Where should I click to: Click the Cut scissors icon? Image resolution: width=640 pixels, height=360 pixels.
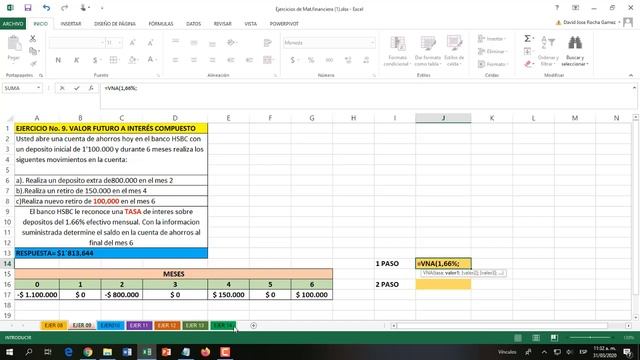33,38
